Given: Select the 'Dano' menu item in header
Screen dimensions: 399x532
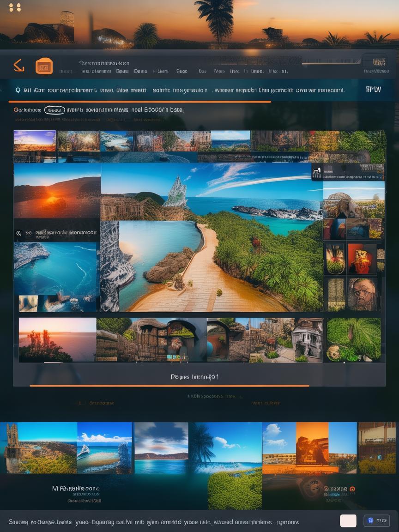Looking at the screenshot, I should [140, 72].
